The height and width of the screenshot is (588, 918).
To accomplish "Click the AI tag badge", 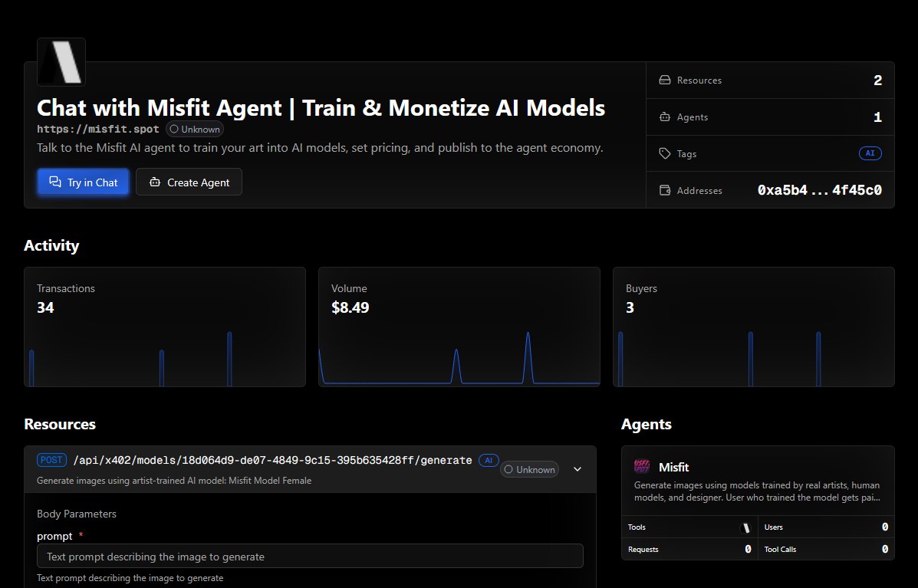I will click(x=870, y=153).
